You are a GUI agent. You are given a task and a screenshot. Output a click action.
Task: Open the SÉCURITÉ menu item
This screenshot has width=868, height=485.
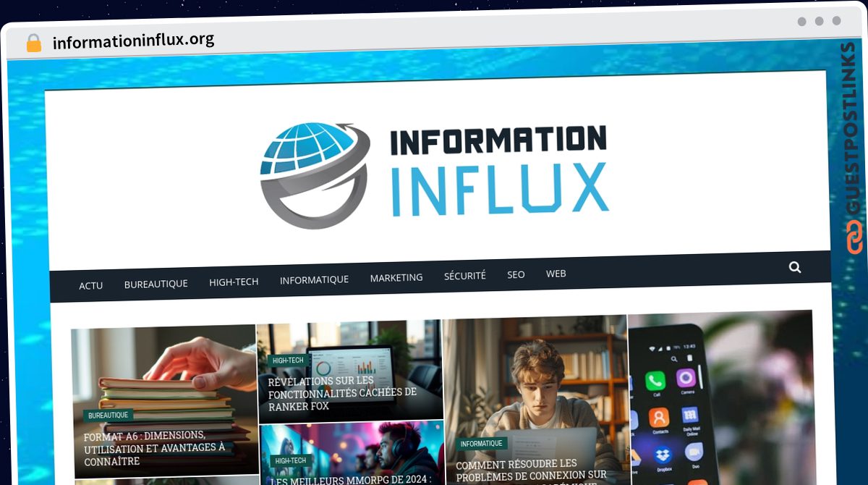coord(465,276)
